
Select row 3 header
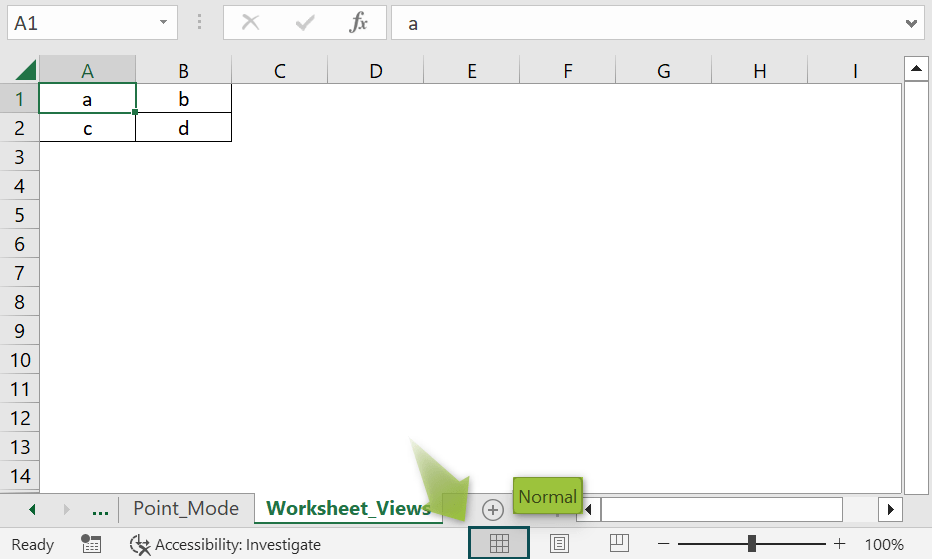(20, 156)
